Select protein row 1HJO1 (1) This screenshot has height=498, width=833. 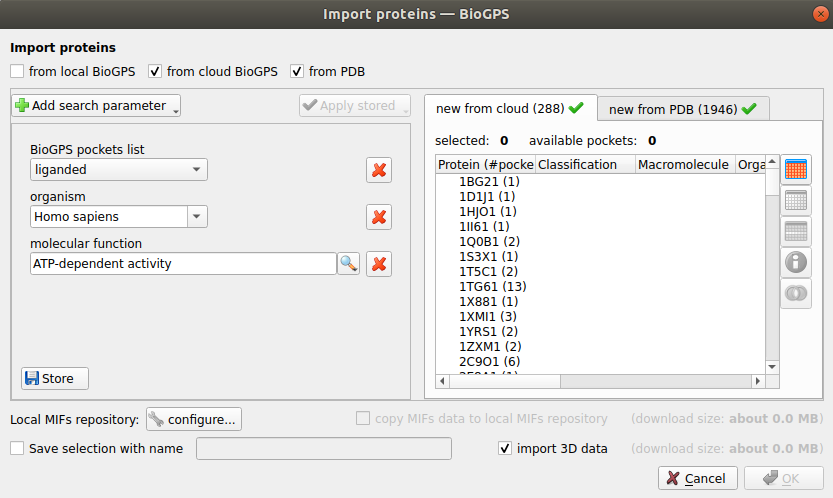point(488,212)
